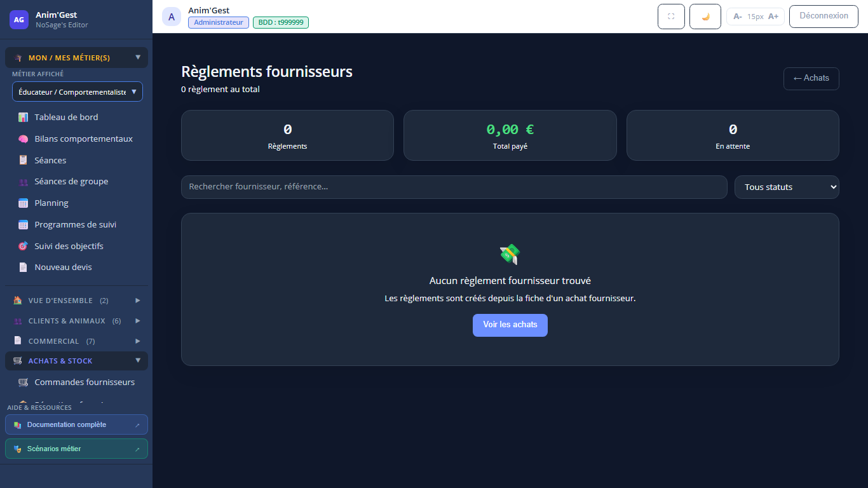
Task: Go to Suivi des objectifs
Action: coord(76,246)
